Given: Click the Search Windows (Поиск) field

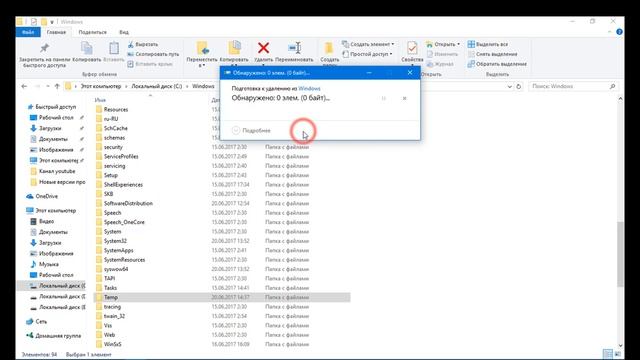Looking at the screenshot, I should 573,87.
